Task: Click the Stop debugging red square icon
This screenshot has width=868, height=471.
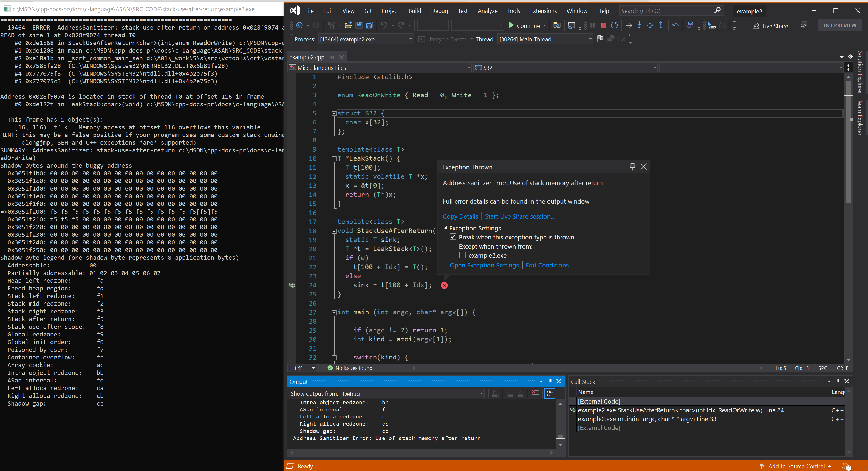Action: click(x=603, y=25)
